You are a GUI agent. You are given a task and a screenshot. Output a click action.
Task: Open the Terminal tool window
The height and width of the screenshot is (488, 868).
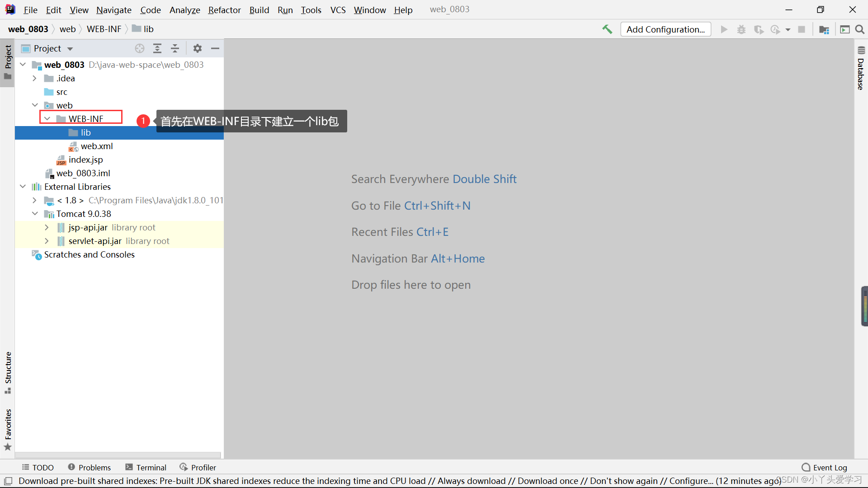146,467
